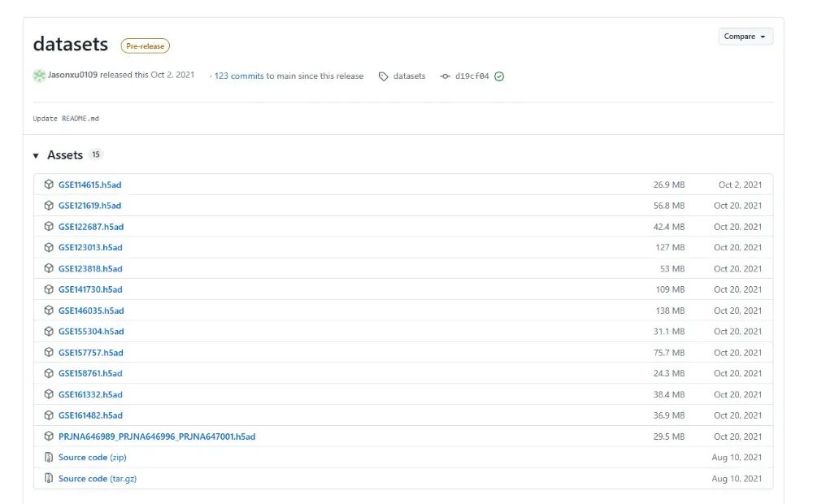Click the package icon beside GSE114615.h5ad
This screenshot has height=504, width=813.
point(49,184)
